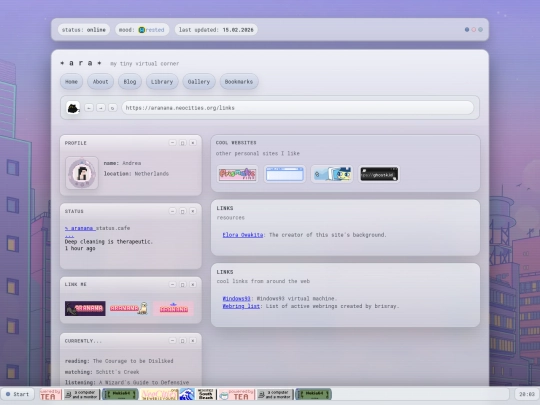This screenshot has height=405, width=540.
Task: Select the light pink ARANANA link badge
Action: pyautogui.click(x=173, y=308)
